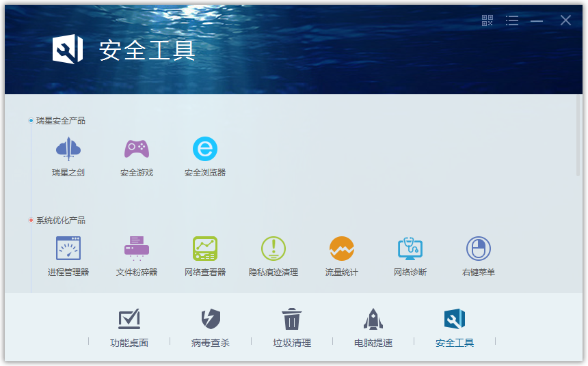Open the 网络查看器 network viewer icon
588x366 pixels.
[204, 248]
